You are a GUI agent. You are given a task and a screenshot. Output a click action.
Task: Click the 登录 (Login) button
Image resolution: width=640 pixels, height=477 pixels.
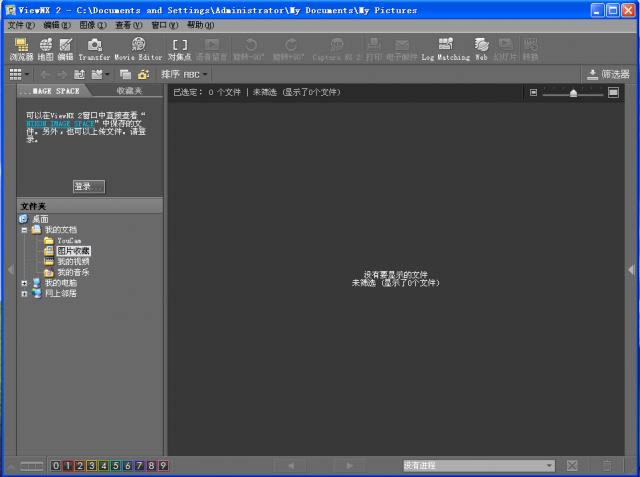pos(88,186)
